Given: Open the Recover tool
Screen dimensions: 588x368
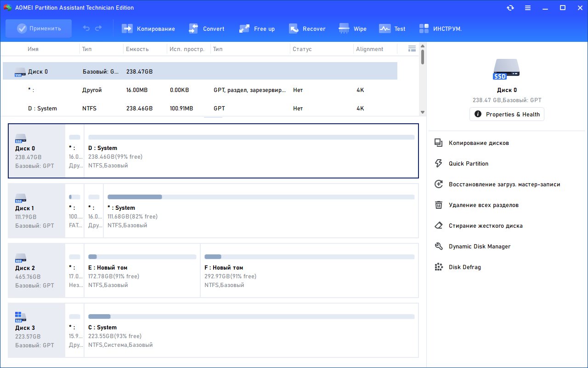Looking at the screenshot, I should point(294,29).
